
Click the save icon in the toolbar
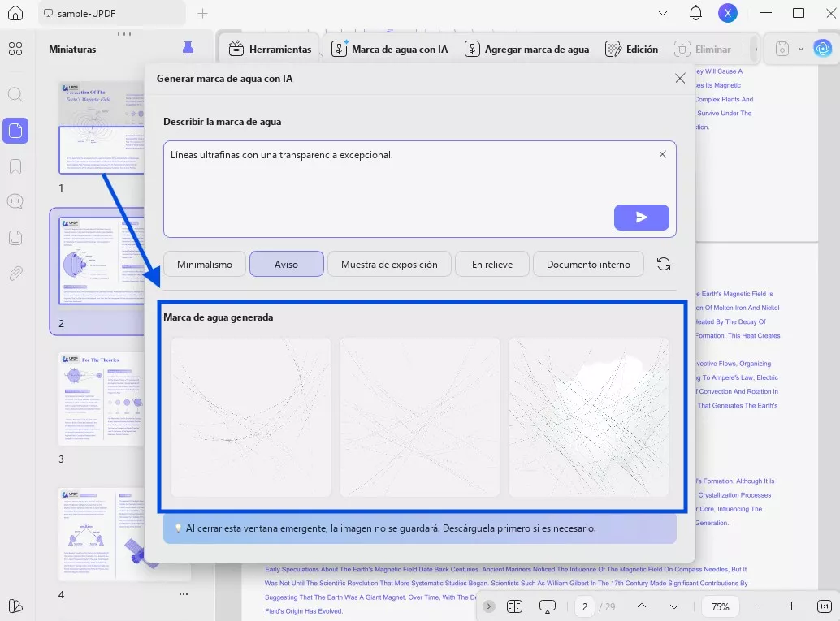(782, 50)
